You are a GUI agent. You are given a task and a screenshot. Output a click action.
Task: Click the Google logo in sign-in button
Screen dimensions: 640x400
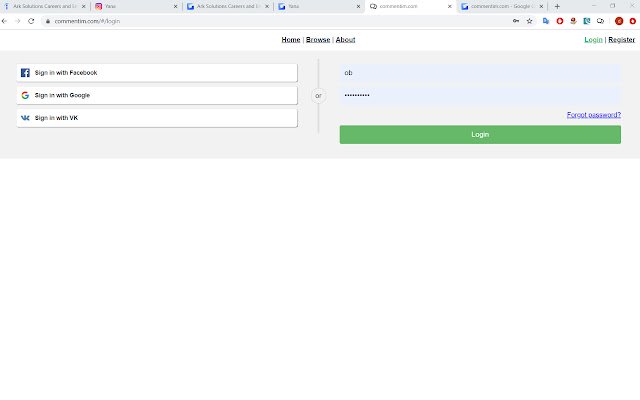[25, 95]
